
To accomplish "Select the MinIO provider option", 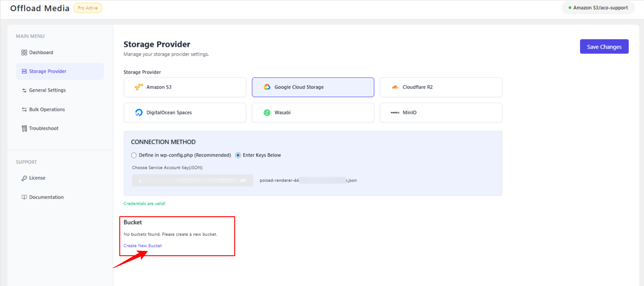I will pyautogui.click(x=441, y=113).
